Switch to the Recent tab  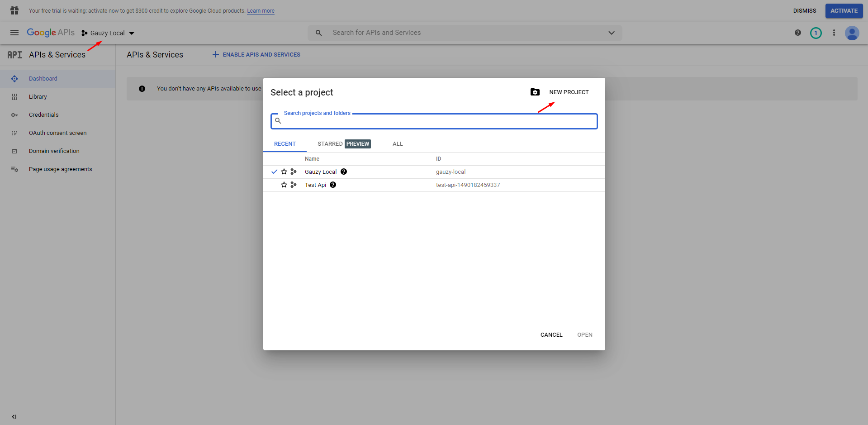[285, 144]
